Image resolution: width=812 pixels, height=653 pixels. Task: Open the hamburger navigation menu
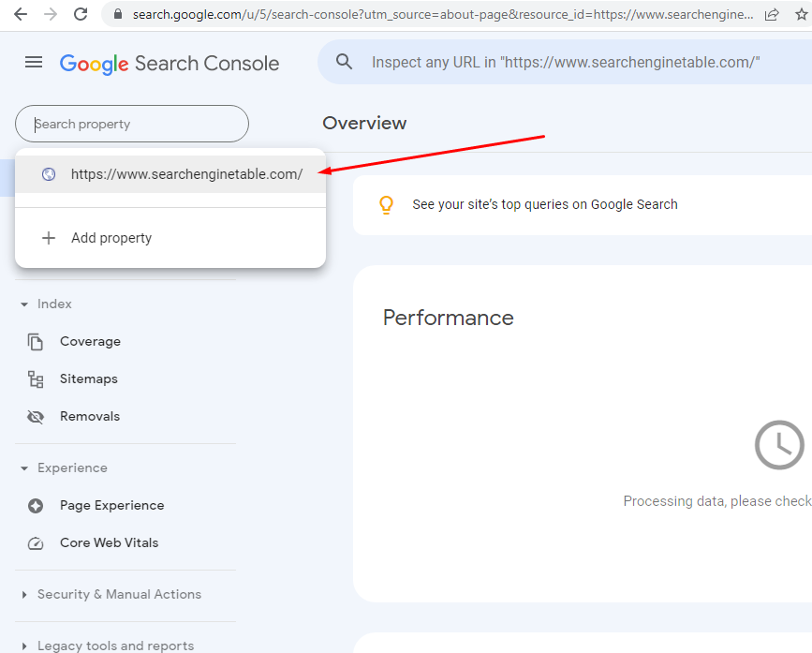click(x=34, y=62)
